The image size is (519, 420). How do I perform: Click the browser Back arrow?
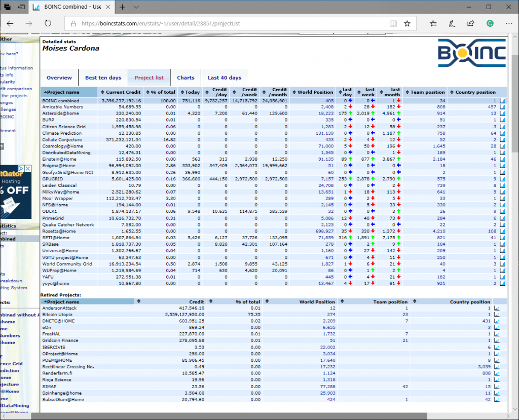[10, 23]
